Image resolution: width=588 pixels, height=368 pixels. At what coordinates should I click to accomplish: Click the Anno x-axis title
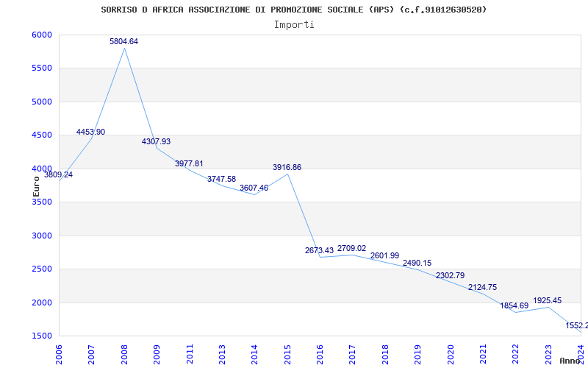[570, 361]
